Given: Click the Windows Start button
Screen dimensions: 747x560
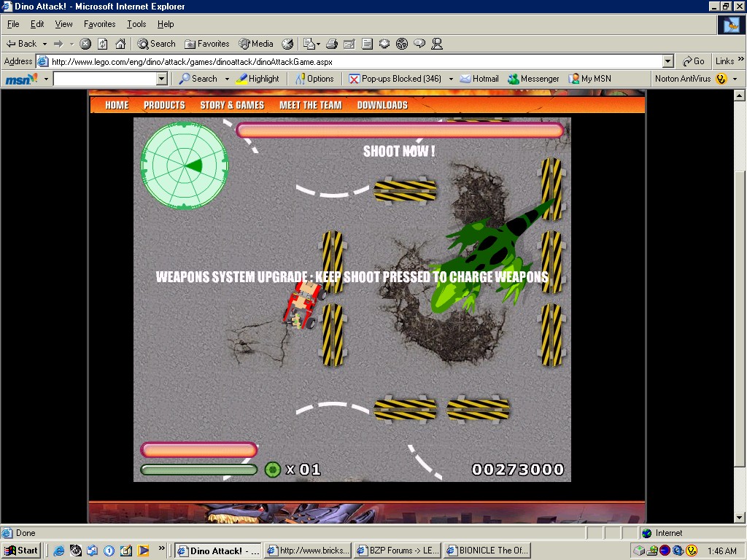Looking at the screenshot, I should point(21,551).
